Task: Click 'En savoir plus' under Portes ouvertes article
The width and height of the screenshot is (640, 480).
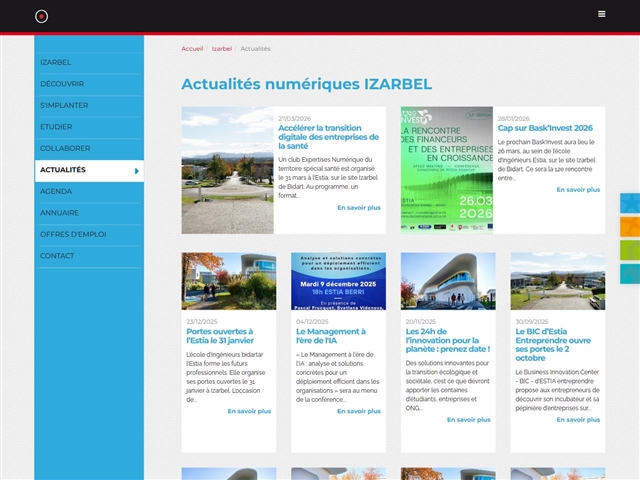Action: [249, 411]
